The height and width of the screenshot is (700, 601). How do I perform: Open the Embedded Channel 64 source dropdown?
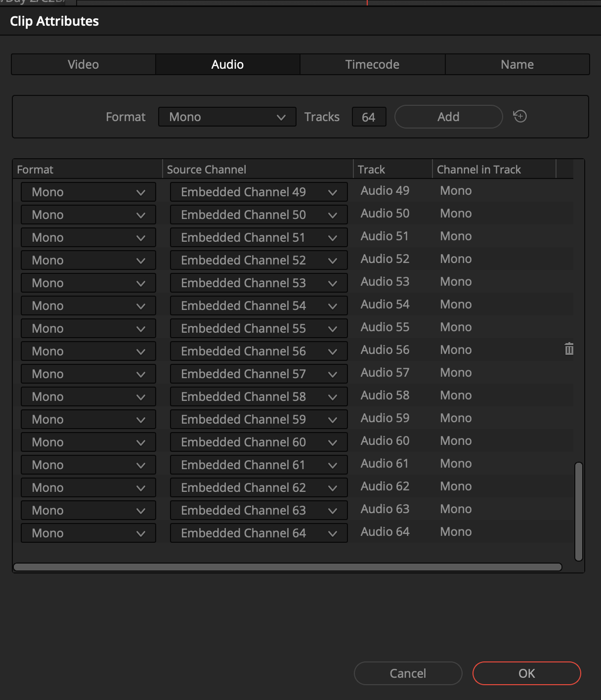click(x=258, y=533)
